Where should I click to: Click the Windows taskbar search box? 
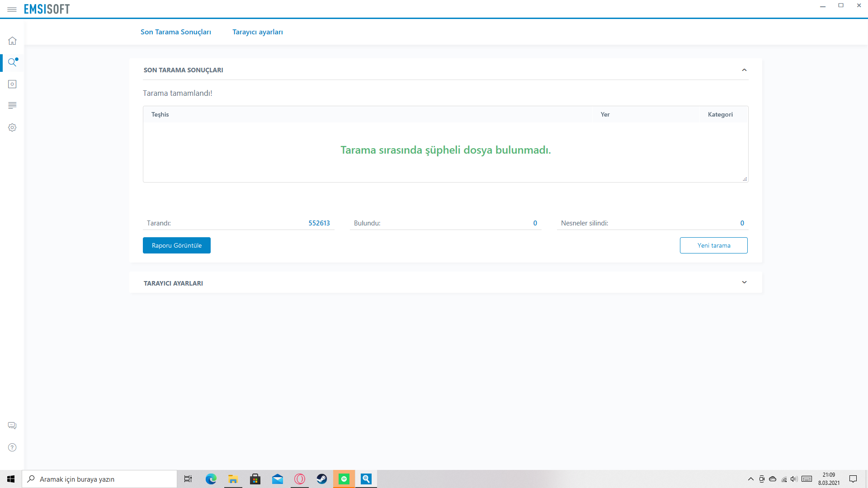pyautogui.click(x=99, y=479)
